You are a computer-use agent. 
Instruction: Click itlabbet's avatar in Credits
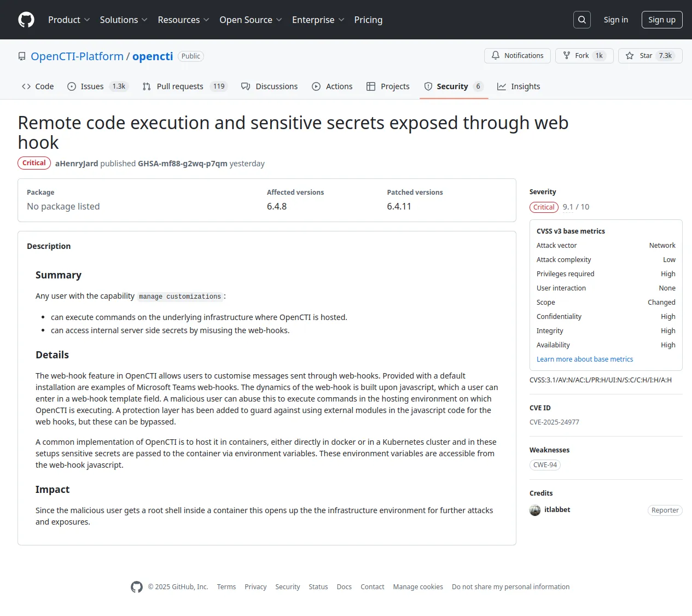535,510
